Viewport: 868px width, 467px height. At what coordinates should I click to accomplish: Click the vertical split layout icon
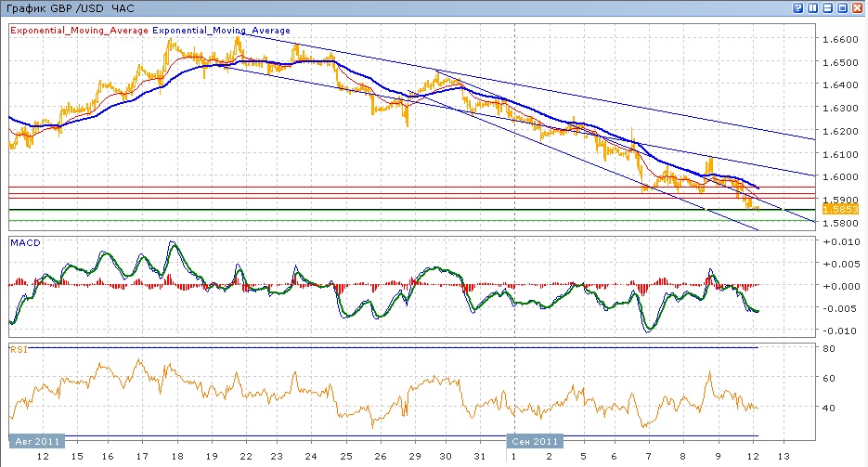[812, 7]
